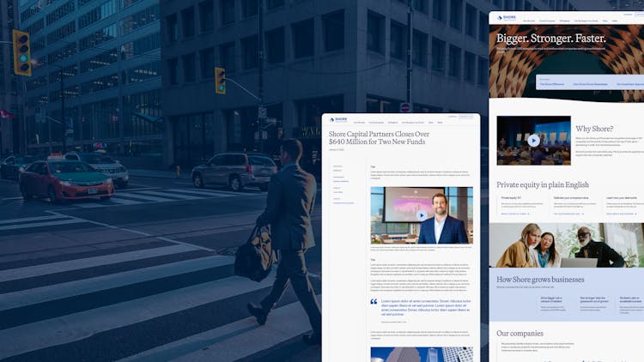Viewport: 644px width, 362px height.
Task: Open The Shore Difference tab on homepage
Action: coord(554,84)
